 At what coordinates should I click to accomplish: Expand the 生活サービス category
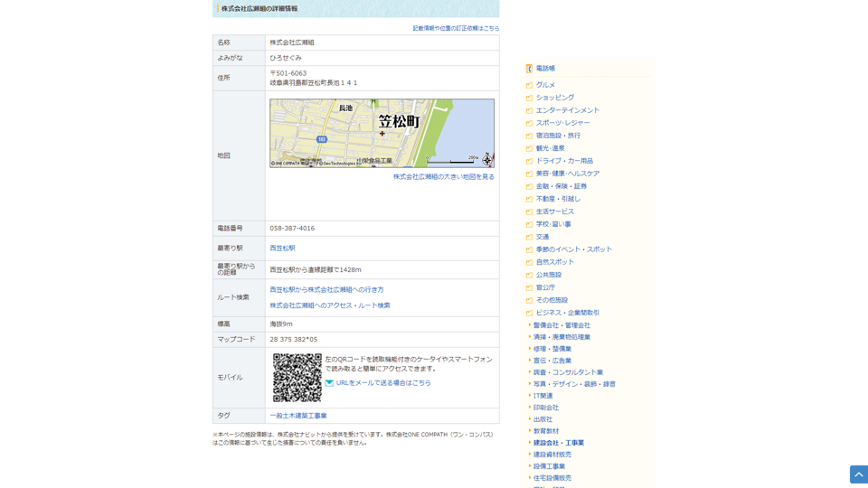554,211
